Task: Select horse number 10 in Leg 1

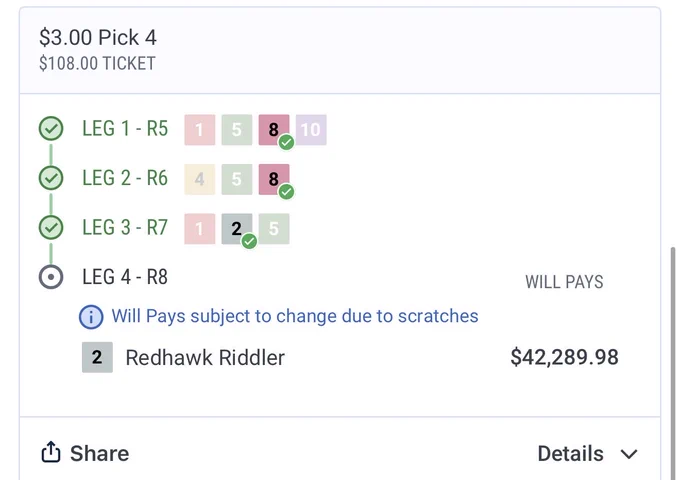Action: [311, 130]
